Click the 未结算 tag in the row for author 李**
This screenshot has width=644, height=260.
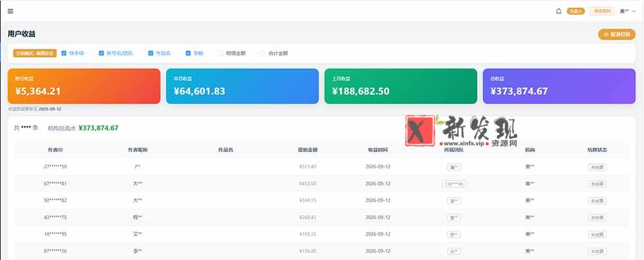[597, 251]
